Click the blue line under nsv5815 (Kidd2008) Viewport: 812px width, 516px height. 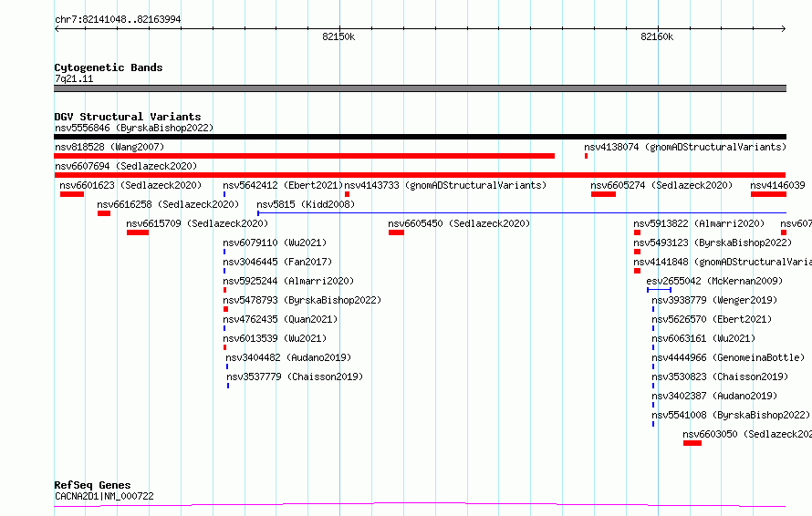pos(522,212)
